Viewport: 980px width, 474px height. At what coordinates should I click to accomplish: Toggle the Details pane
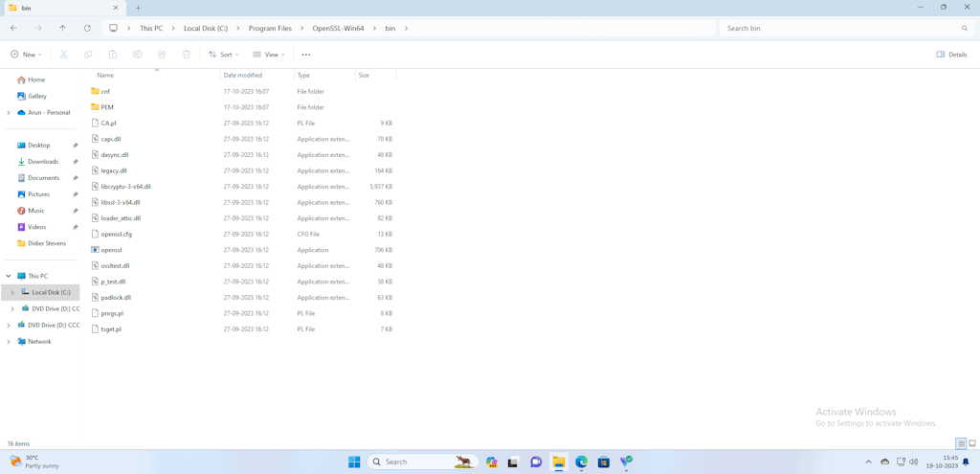click(951, 55)
